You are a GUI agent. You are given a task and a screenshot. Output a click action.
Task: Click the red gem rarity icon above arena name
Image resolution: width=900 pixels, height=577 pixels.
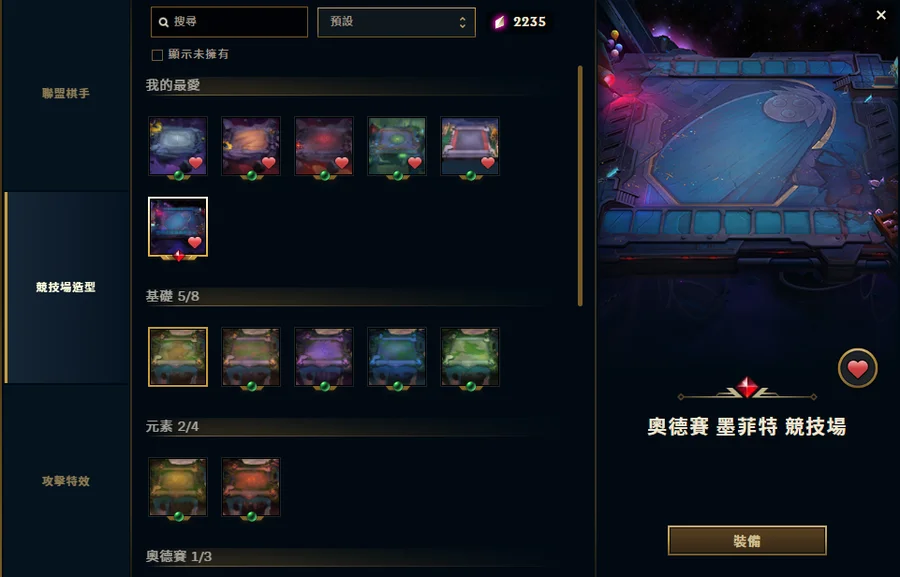[x=747, y=388]
